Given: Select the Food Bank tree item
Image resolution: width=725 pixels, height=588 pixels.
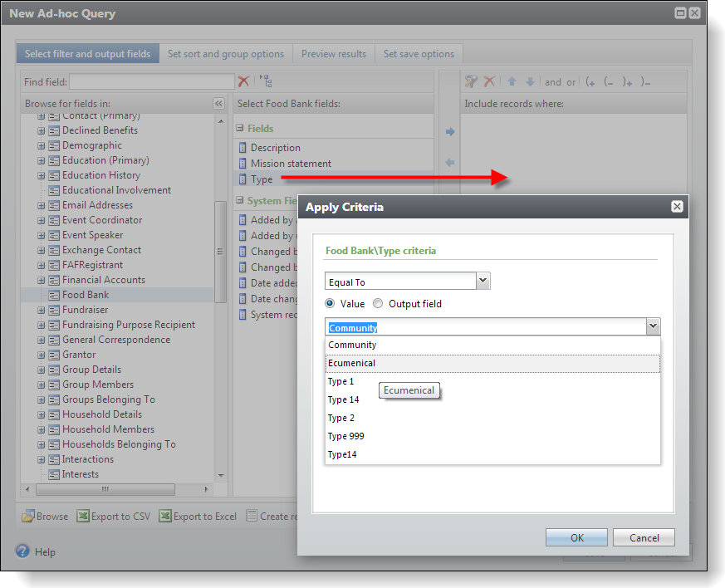Looking at the screenshot, I should coord(86,295).
